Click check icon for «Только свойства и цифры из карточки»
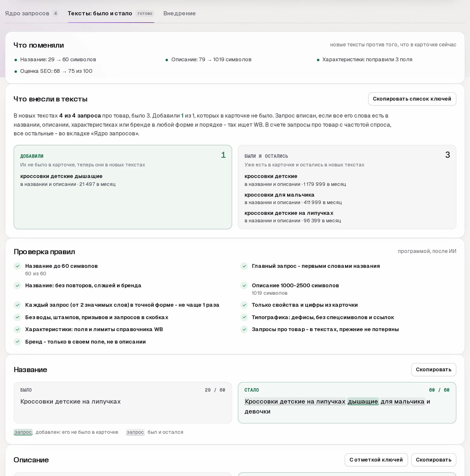Viewport: 470px width, 476px height. tap(244, 305)
